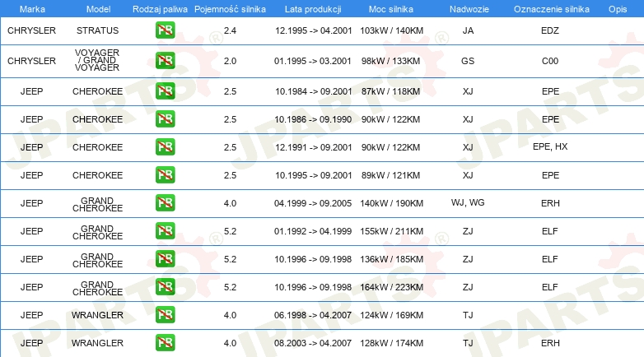Click the 98kW / 133KM power cell
This screenshot has width=644, height=357.
click(x=390, y=61)
